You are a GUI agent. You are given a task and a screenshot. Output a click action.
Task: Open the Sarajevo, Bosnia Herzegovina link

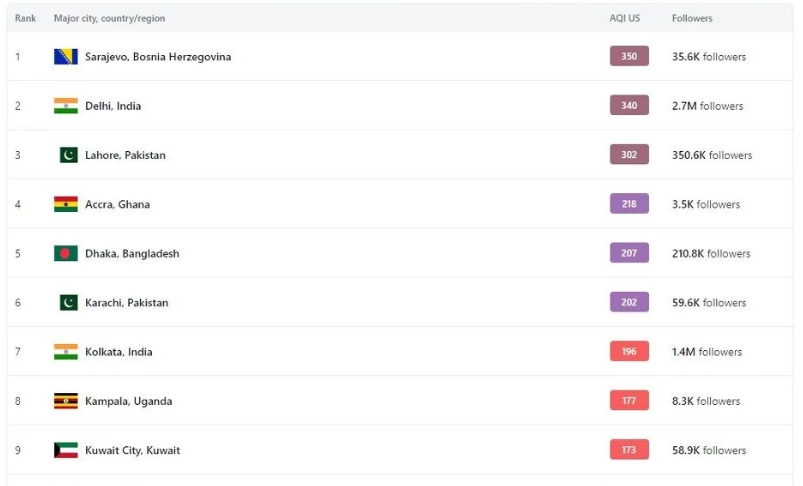tap(158, 57)
